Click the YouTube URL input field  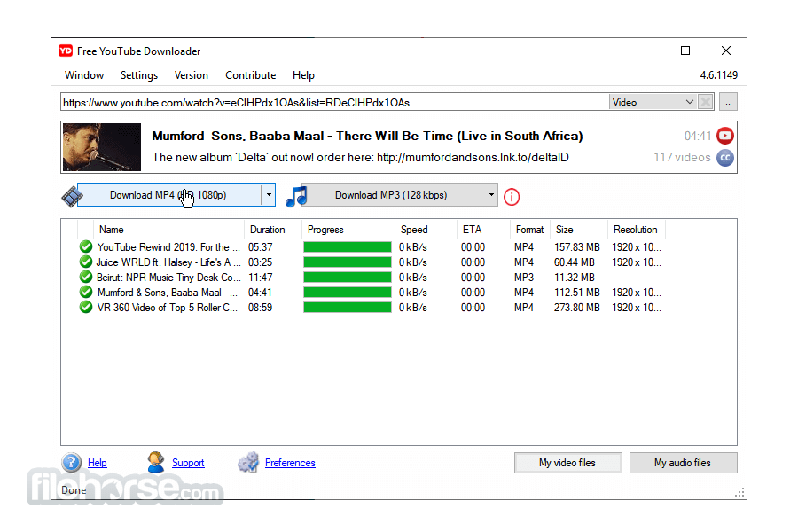334,102
